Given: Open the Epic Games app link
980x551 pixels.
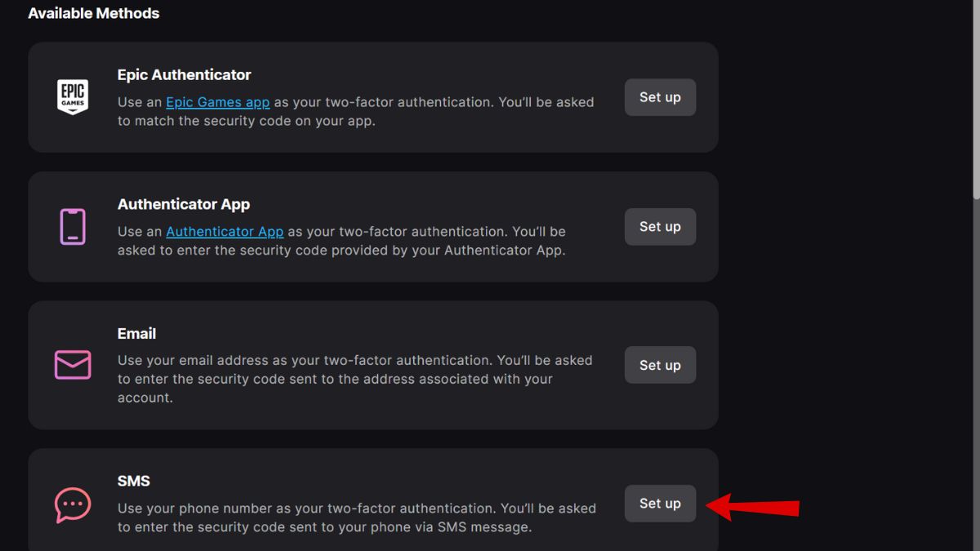Looking at the screenshot, I should coord(217,102).
